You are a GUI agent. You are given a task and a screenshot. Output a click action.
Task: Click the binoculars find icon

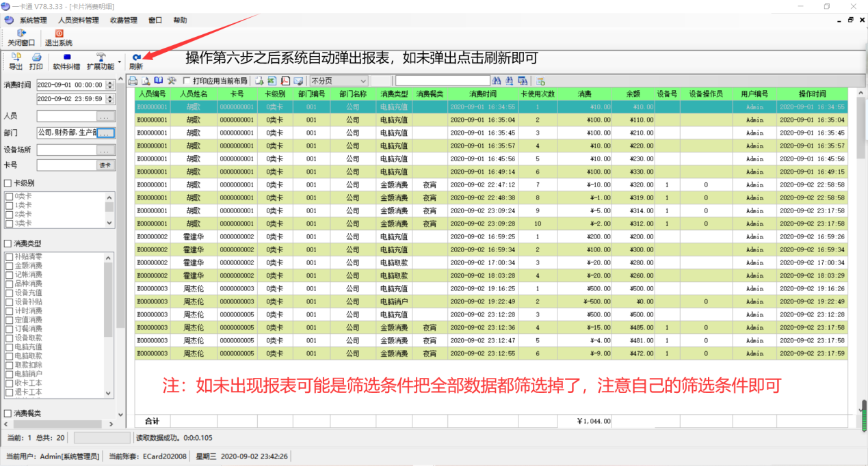[497, 81]
